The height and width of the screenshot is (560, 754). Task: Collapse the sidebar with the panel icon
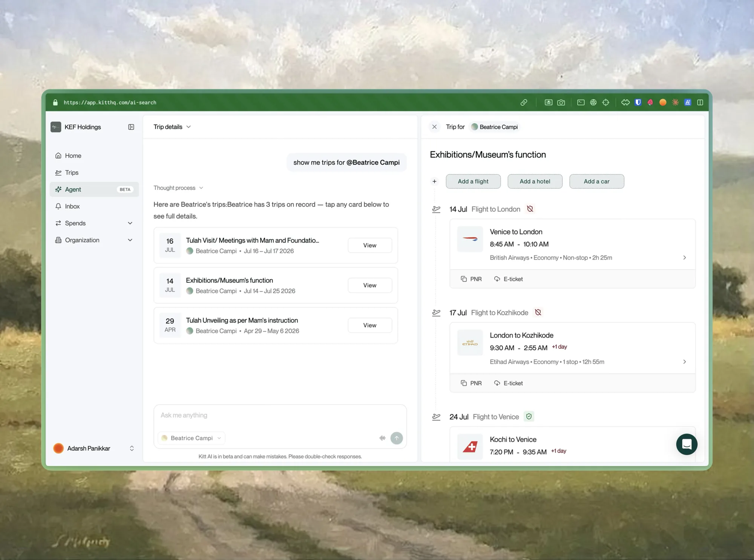tap(131, 127)
